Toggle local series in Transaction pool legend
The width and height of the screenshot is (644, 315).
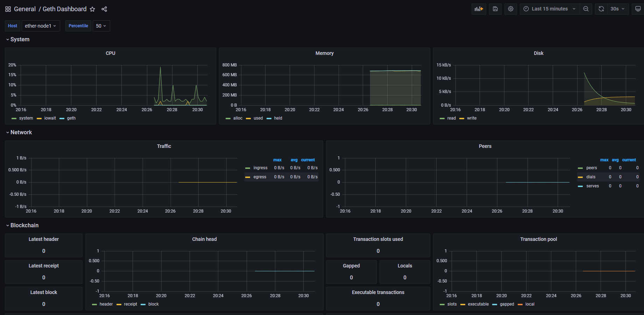coord(530,304)
